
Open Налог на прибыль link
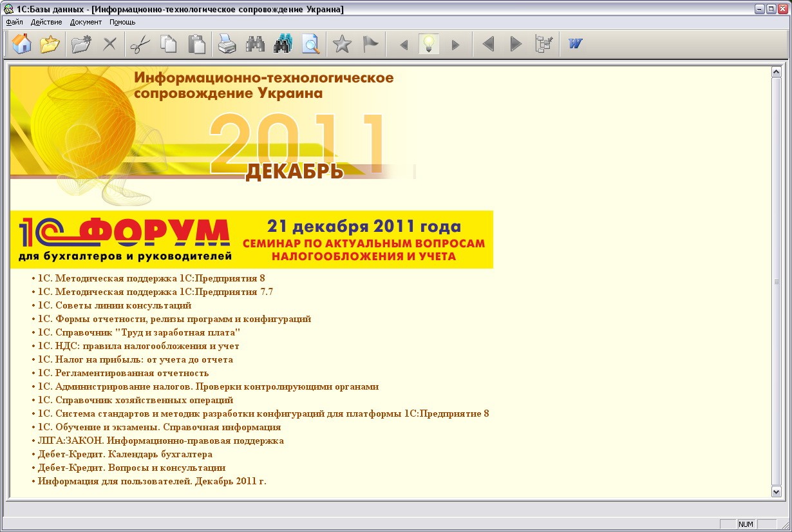pos(135,359)
